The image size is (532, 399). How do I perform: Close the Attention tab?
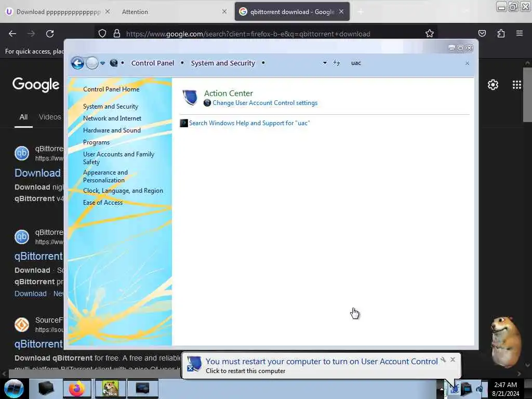pos(224,11)
